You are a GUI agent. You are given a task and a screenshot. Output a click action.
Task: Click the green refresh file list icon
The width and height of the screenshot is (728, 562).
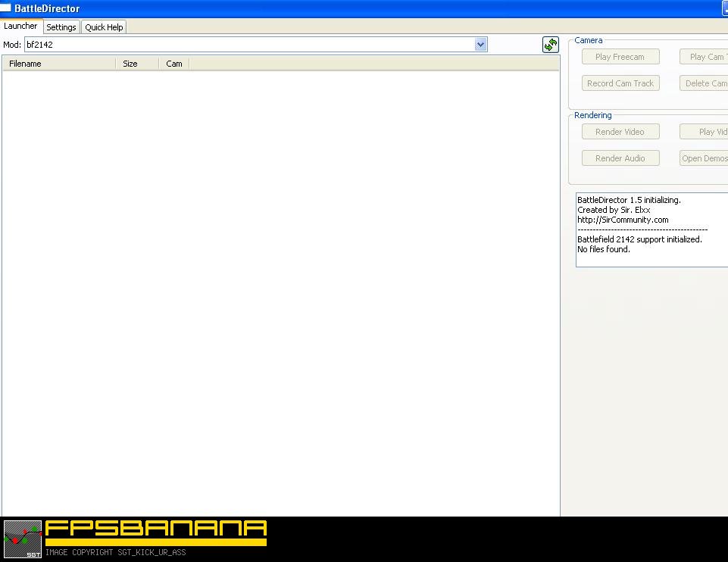[x=551, y=45]
